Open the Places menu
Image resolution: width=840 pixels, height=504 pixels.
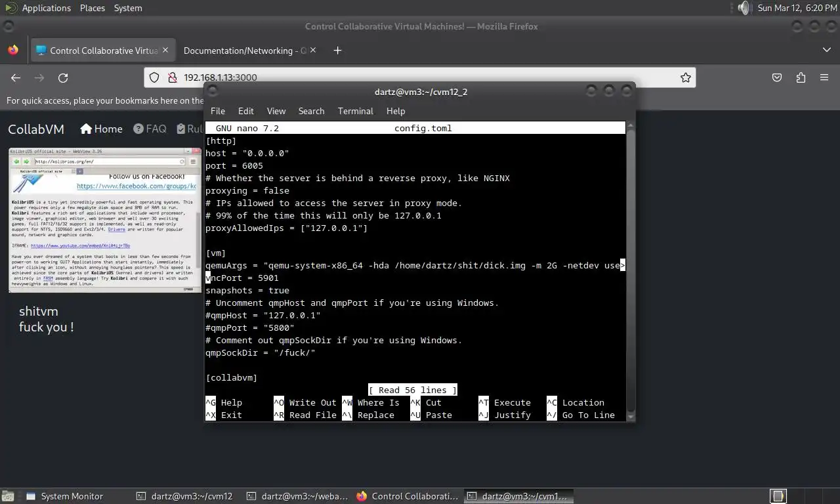coord(93,8)
